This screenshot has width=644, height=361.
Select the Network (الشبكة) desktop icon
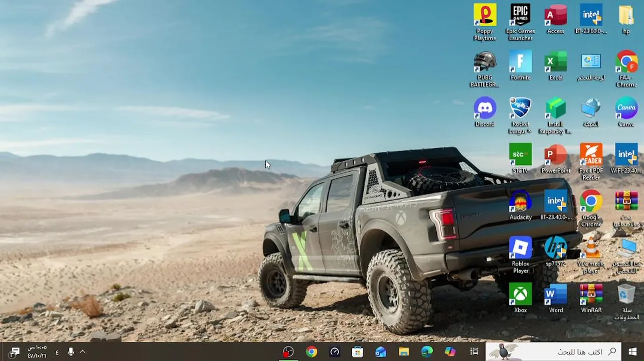pos(591,112)
